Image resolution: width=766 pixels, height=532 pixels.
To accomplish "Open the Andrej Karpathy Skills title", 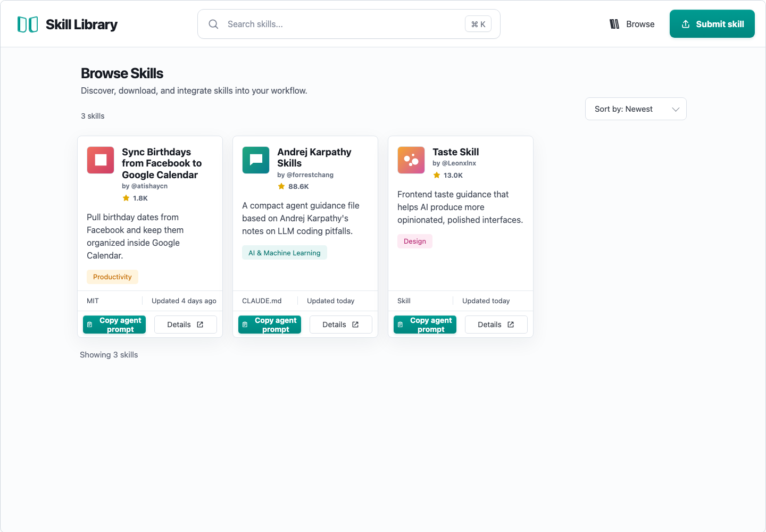I will [314, 157].
